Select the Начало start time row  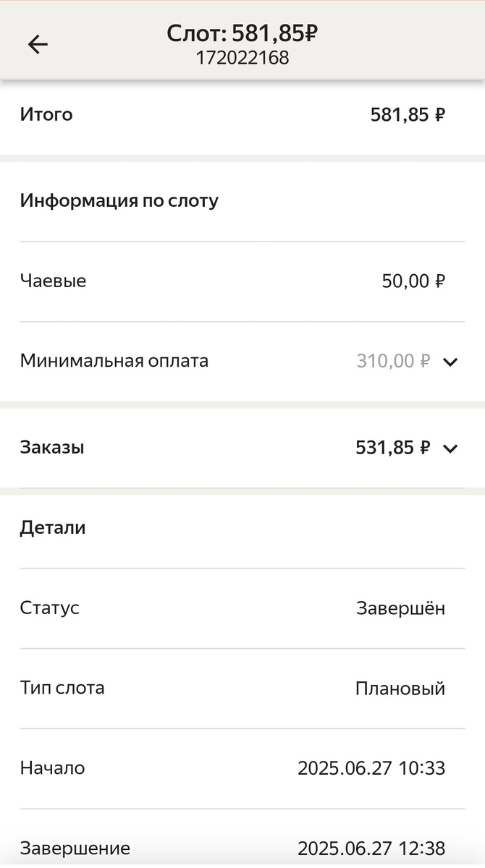click(242, 768)
